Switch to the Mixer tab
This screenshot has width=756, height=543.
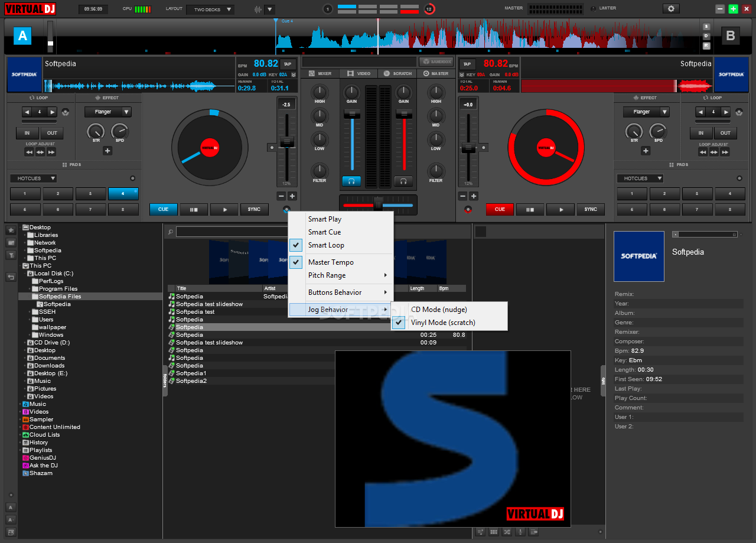[x=320, y=73]
